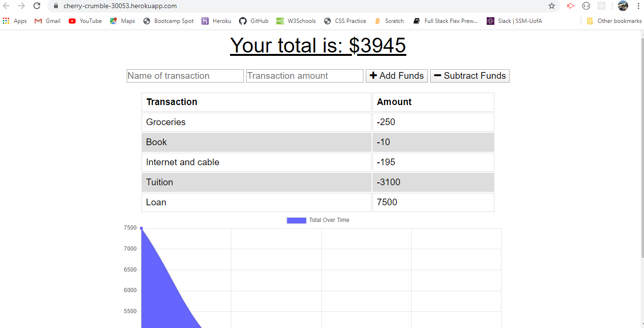Open the CSS Practice bookmark
644x328 pixels.
345,21
